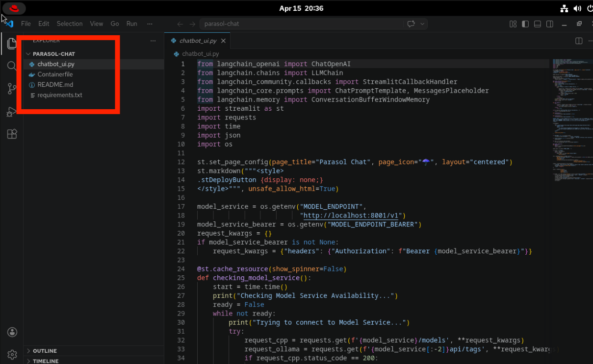The height and width of the screenshot is (364, 593).
Task: Open the Source Control view
Action: pos(12,89)
